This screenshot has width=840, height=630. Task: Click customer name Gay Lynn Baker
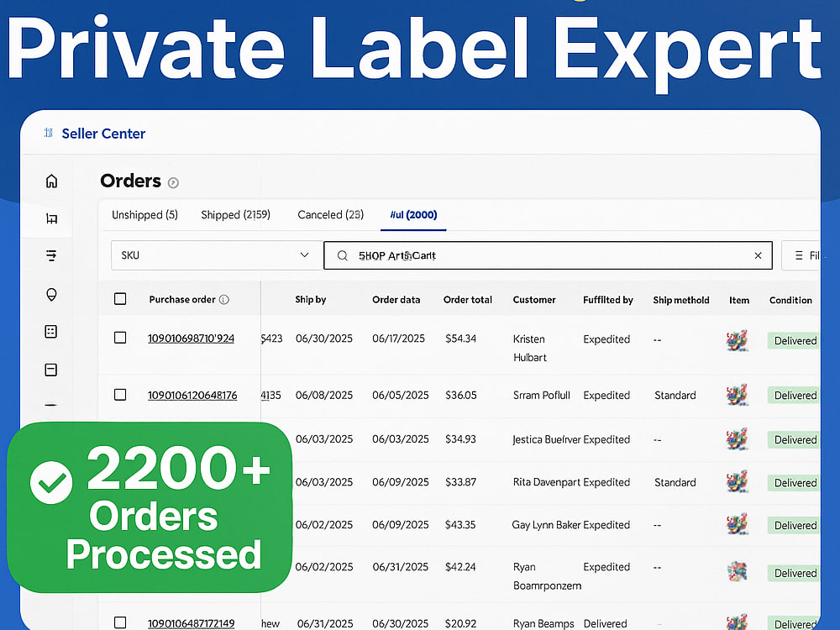point(546,525)
